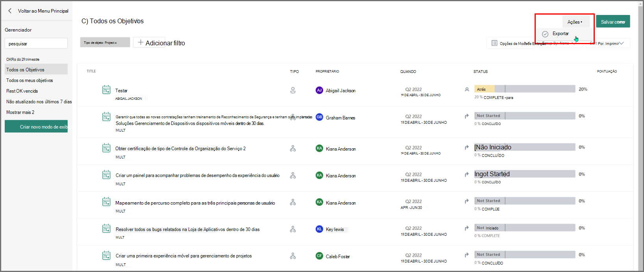Viewport: 644px width, 272px height.
Task: Click the Exportar check-circle icon
Action: 545,34
